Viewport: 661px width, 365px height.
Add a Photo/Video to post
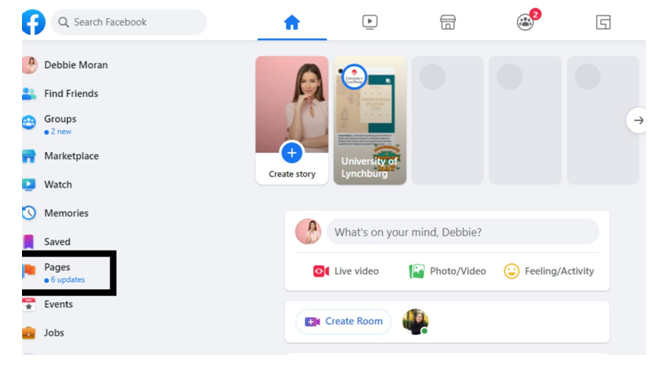447,271
